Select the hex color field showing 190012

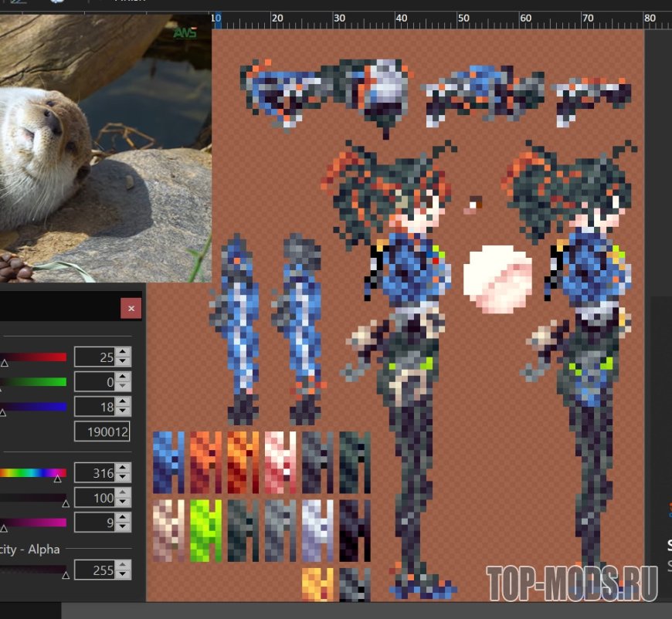[102, 431]
